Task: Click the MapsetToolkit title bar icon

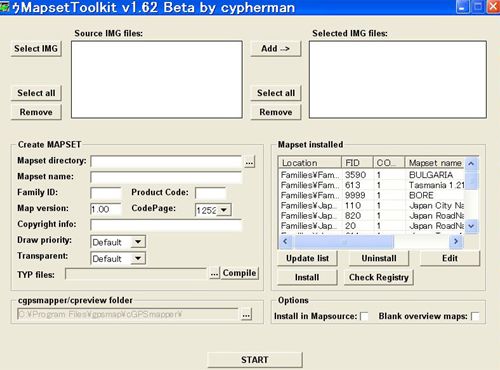Action: coord(5,7)
